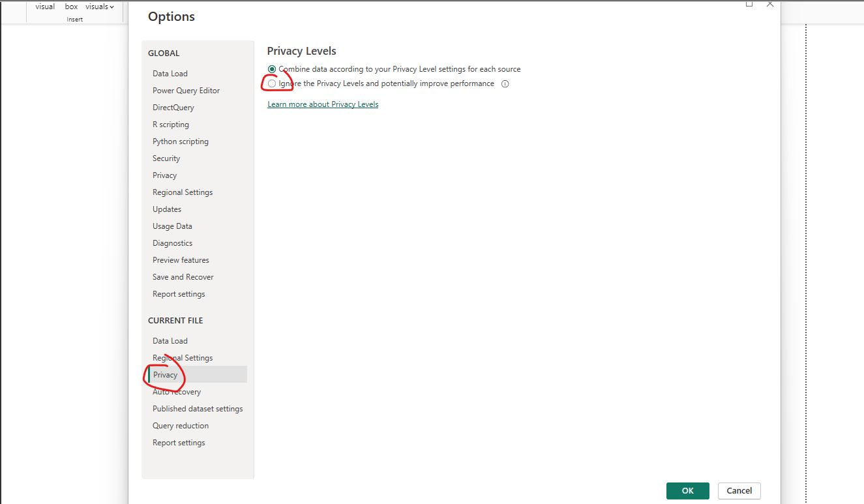Select Query reduction options
The height and width of the screenshot is (504, 864).
(x=181, y=426)
